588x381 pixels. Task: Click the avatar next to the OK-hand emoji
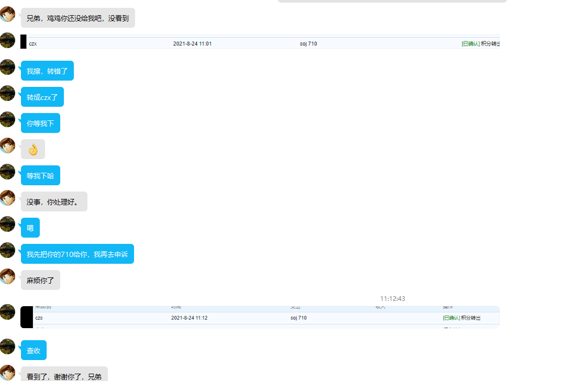pos(7,145)
